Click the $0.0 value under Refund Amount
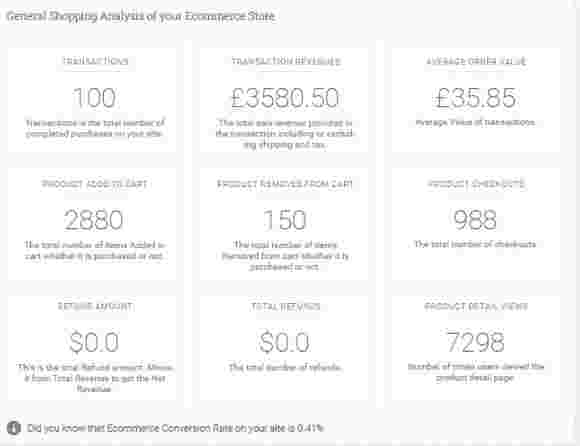 (x=94, y=342)
